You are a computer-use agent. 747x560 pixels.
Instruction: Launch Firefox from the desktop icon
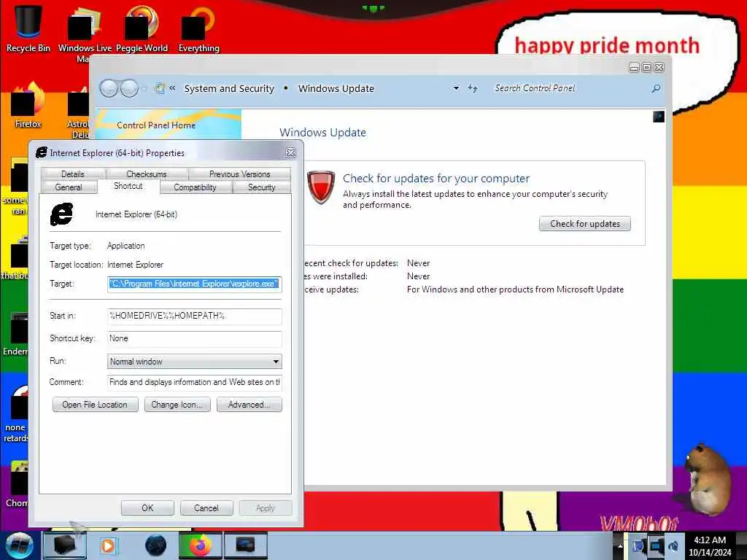[28, 106]
